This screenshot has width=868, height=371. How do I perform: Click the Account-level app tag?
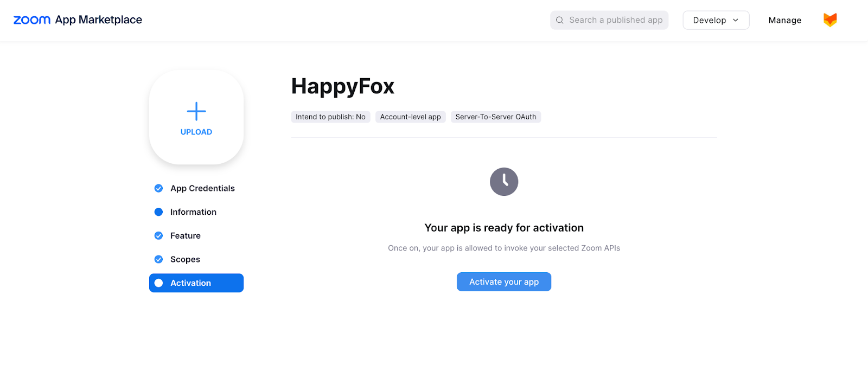coord(411,117)
